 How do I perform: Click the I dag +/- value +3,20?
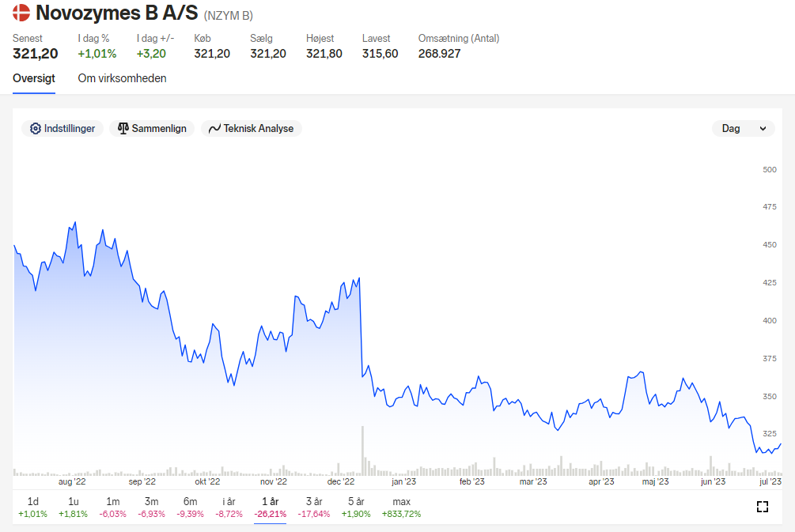pos(151,54)
